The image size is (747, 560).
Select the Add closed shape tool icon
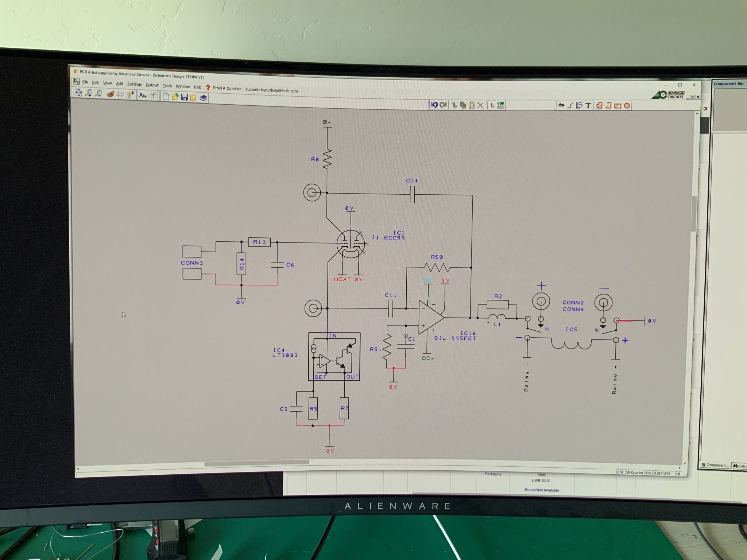(599, 105)
